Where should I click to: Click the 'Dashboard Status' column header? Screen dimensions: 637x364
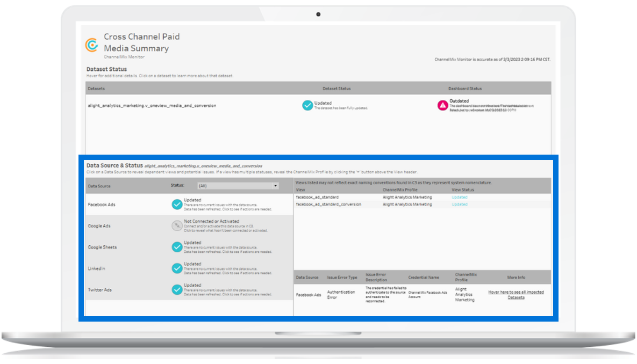pyautogui.click(x=465, y=89)
